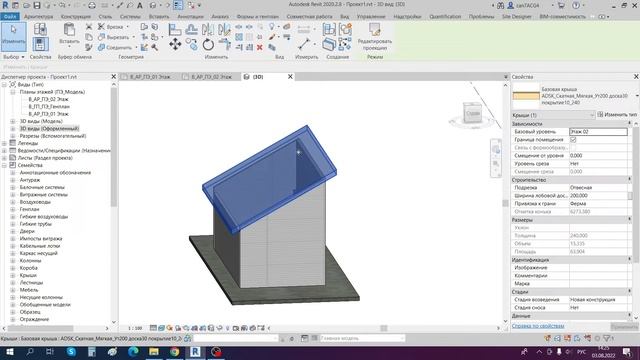
Task: Click the Cut to clipboard scissors icon
Action: pyautogui.click(x=89, y=27)
